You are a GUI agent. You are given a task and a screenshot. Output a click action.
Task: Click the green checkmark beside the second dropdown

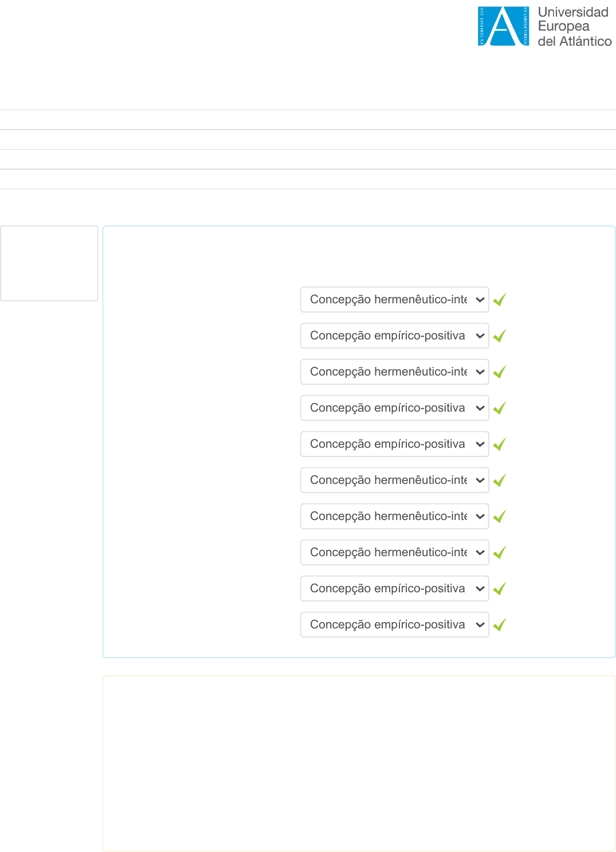tap(499, 336)
